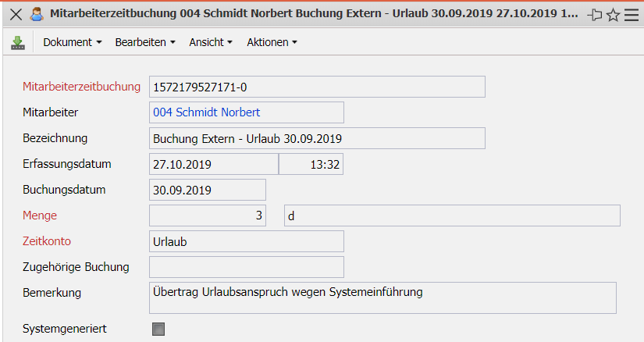This screenshot has height=342, width=644.
Task: Click the Zeitkonto field showing Urlaub
Action: pos(246,241)
